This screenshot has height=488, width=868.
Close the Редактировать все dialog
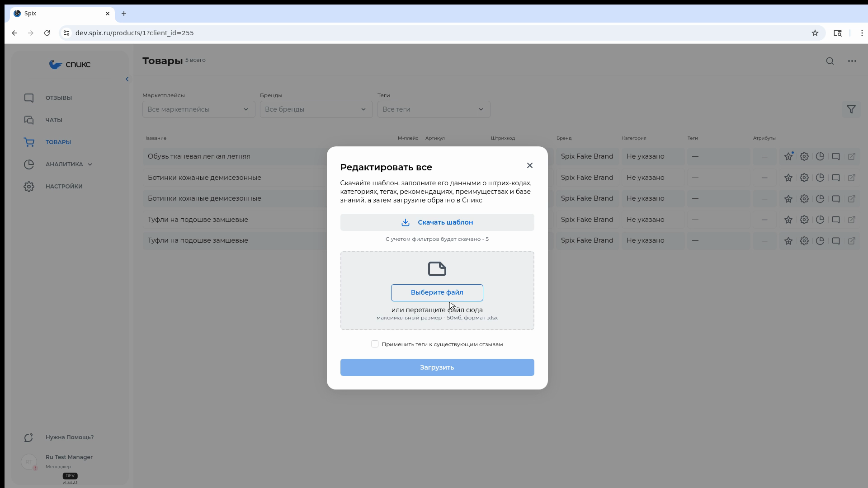pos(530,166)
